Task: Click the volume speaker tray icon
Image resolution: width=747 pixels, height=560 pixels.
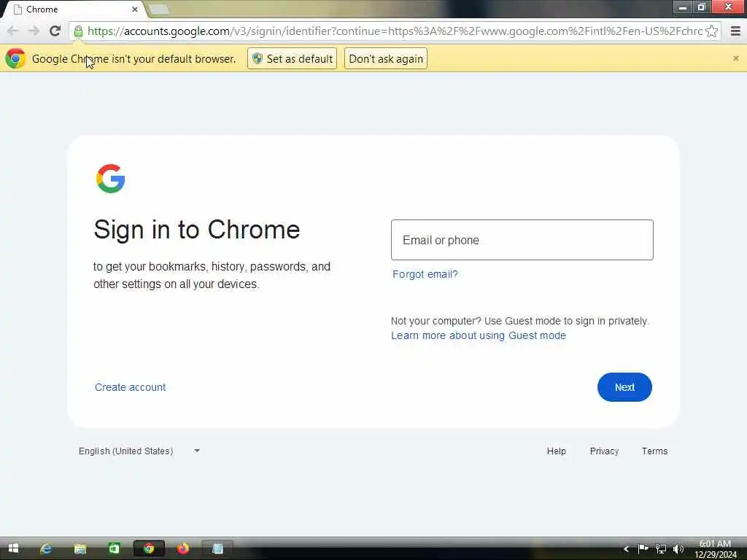Action: (678, 549)
